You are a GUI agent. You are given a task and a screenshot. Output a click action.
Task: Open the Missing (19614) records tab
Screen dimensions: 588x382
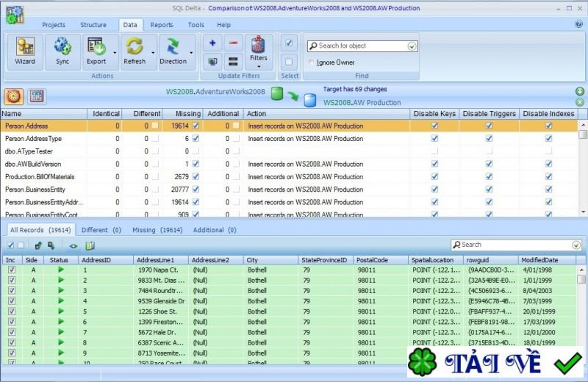click(x=157, y=230)
